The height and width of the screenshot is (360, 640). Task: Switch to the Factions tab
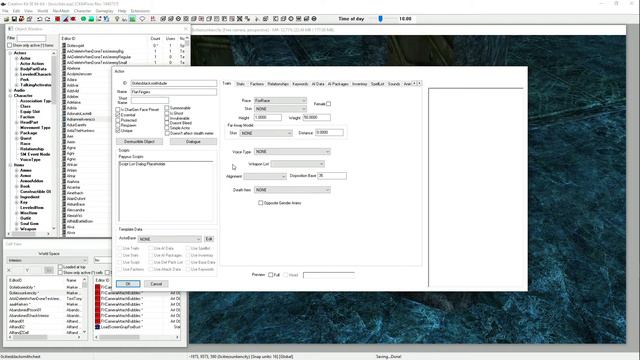257,84
